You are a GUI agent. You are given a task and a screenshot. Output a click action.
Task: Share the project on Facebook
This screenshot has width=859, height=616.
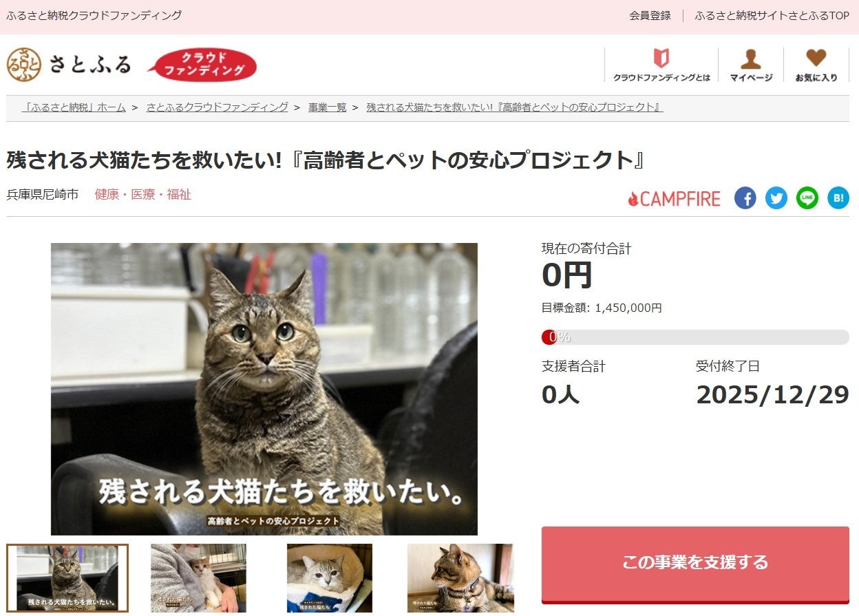(x=745, y=198)
